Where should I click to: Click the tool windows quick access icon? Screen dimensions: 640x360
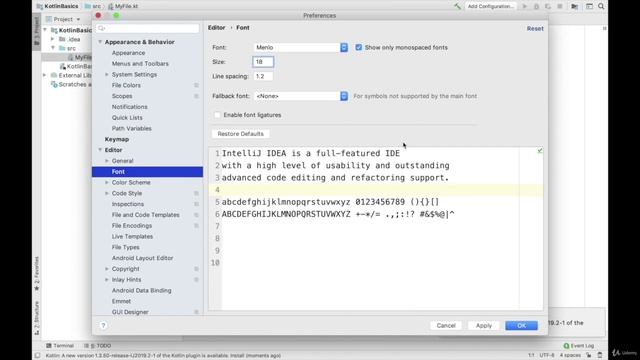point(38,356)
